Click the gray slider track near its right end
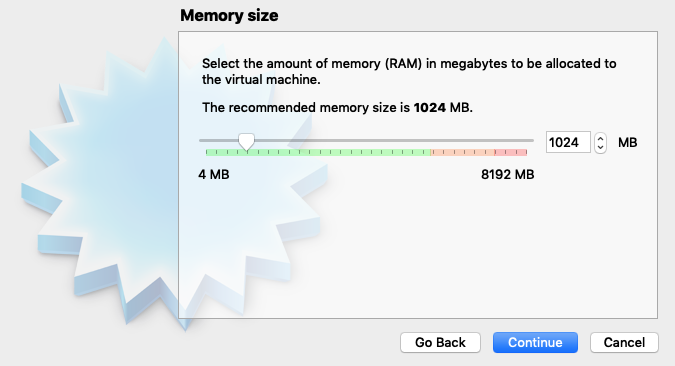Screen dimensions: 675x366 coord(517,140)
